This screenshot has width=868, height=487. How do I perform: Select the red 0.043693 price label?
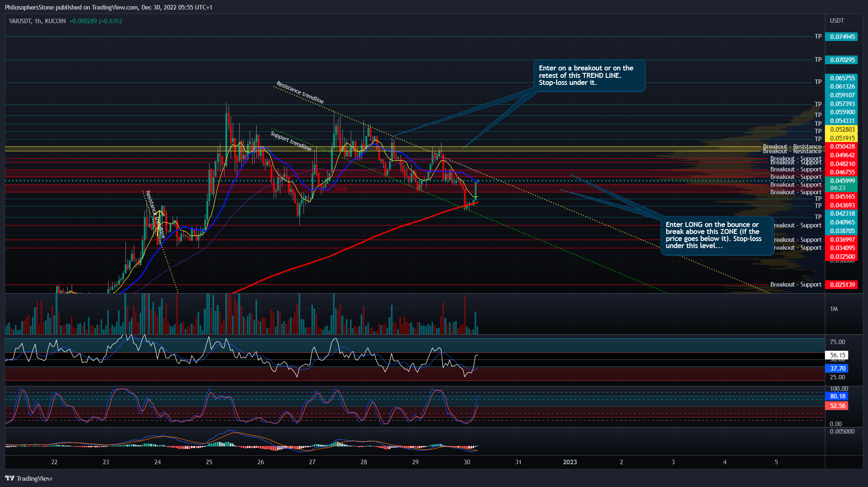coord(841,205)
